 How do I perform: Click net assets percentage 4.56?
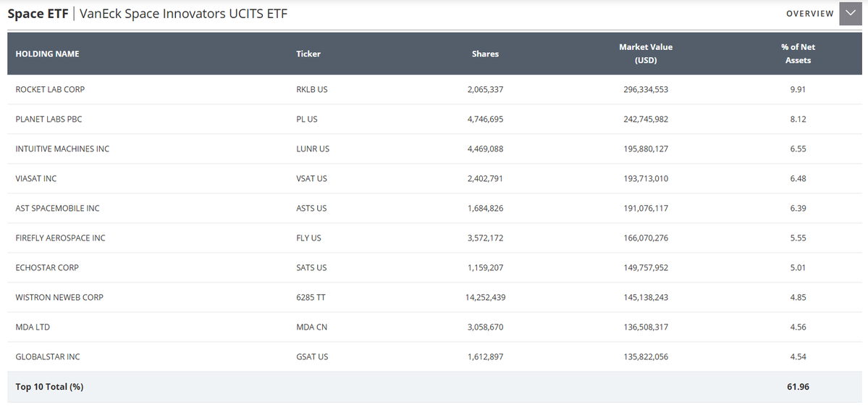(798, 327)
